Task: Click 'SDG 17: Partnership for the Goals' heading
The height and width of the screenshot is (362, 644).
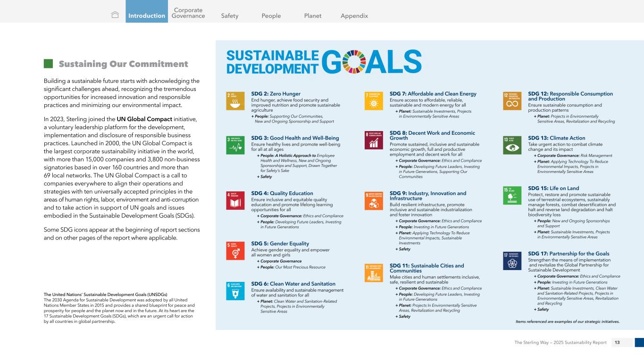Action: pyautogui.click(x=569, y=254)
